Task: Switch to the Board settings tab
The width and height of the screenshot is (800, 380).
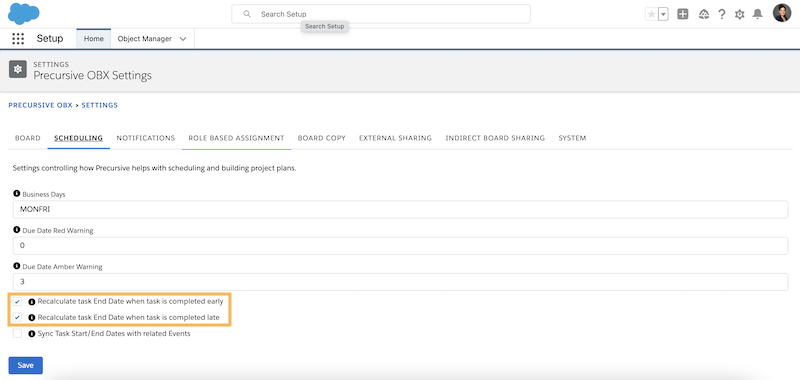Action: 28,138
